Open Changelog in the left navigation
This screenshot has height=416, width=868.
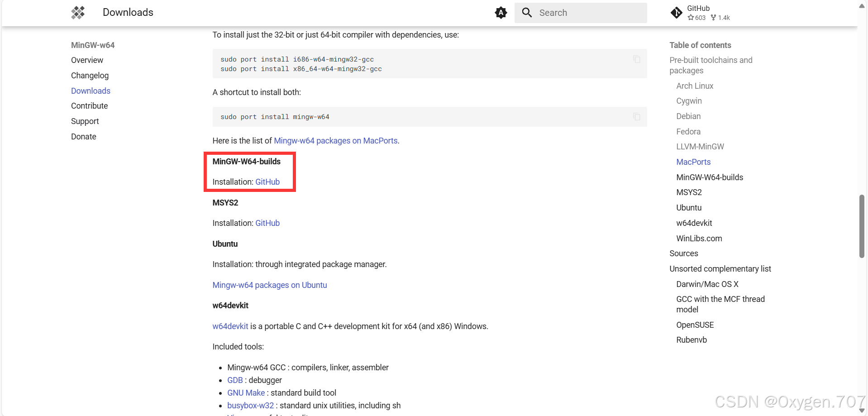(90, 76)
